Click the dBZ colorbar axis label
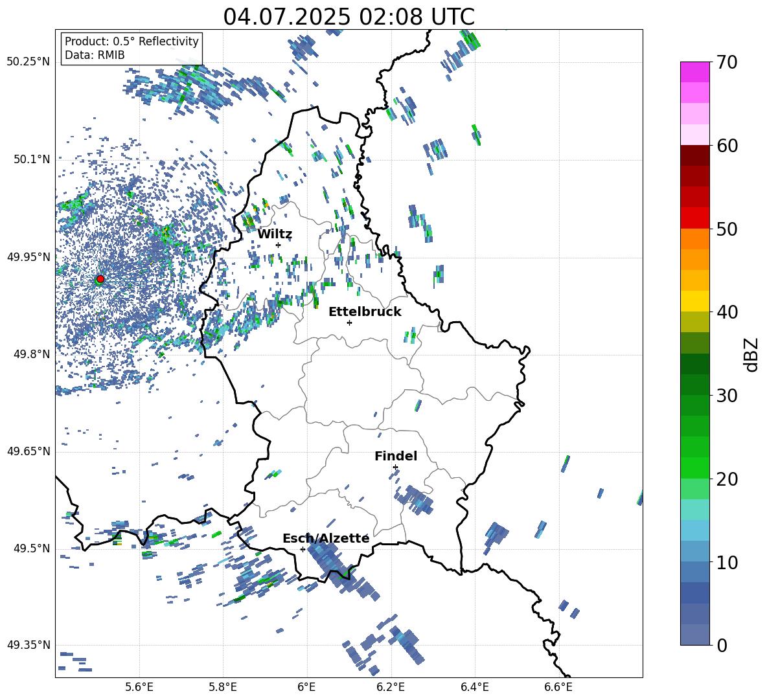The width and height of the screenshot is (767, 700). [752, 354]
